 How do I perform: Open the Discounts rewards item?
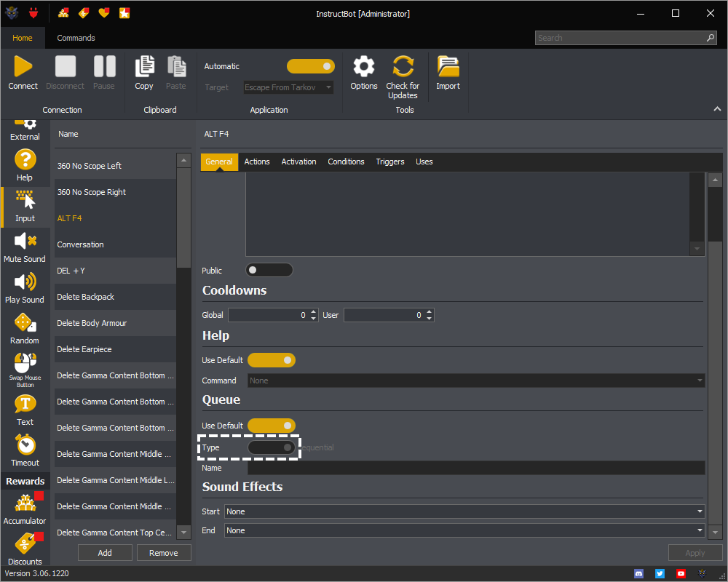pyautogui.click(x=25, y=549)
